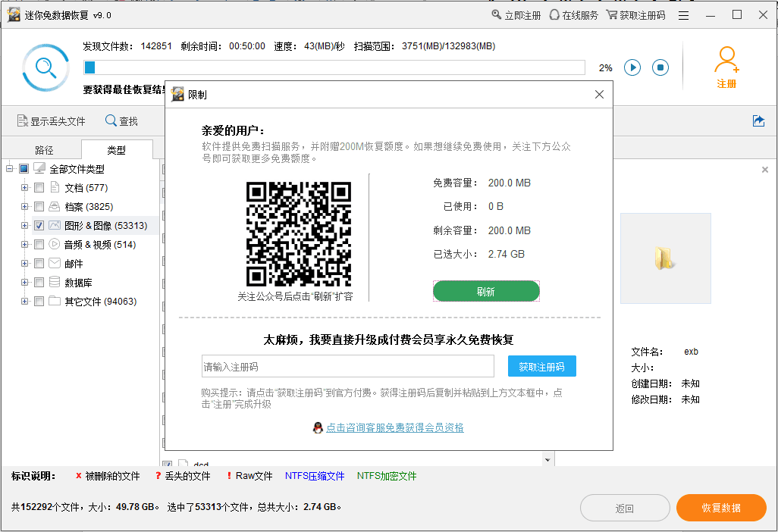
Task: Click the 图形 & 图像 picture icon
Action: (x=55, y=225)
